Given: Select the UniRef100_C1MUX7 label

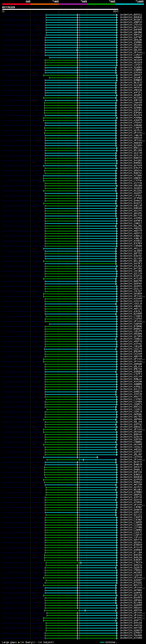Looking at the screenshot, I should pos(131,55).
